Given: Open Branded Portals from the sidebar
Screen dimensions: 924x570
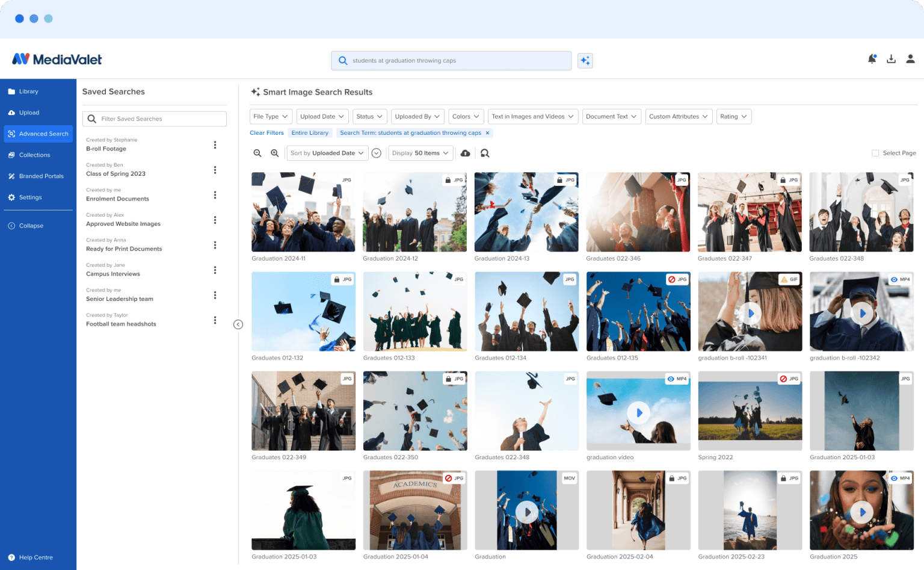Looking at the screenshot, I should tap(38, 176).
